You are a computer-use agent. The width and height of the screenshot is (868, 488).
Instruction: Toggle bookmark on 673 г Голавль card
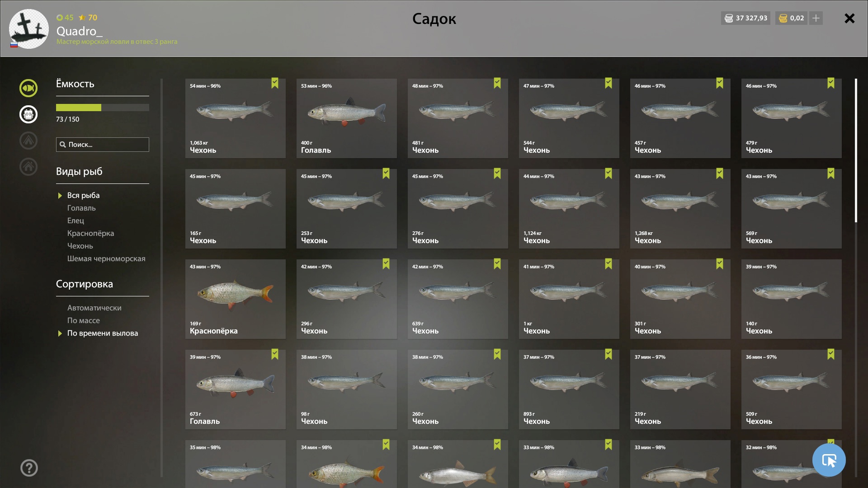click(275, 354)
